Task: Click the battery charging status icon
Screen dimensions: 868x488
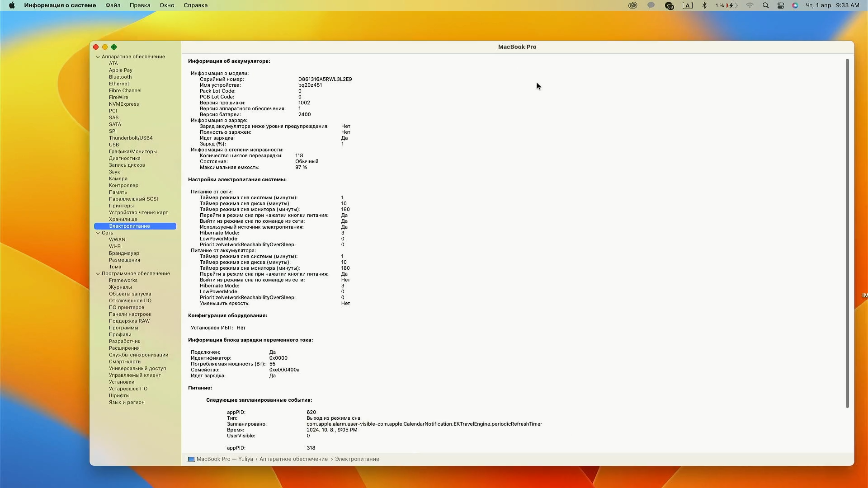Action: [731, 5]
